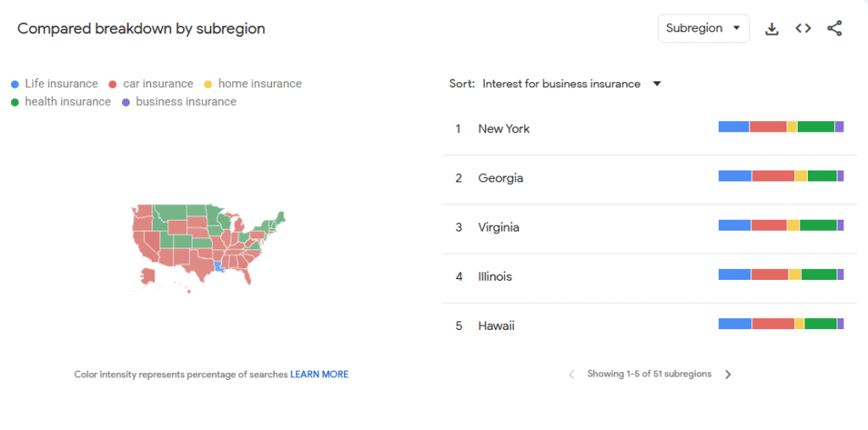Select Hawaii in the ranking list
The height and width of the screenshot is (430, 868).
point(496,326)
